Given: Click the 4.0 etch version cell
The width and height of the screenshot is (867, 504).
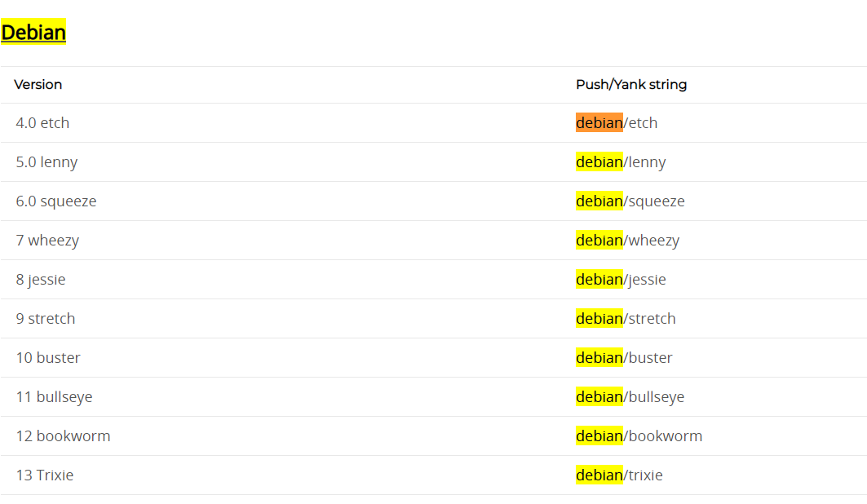Looking at the screenshot, I should 42,122.
